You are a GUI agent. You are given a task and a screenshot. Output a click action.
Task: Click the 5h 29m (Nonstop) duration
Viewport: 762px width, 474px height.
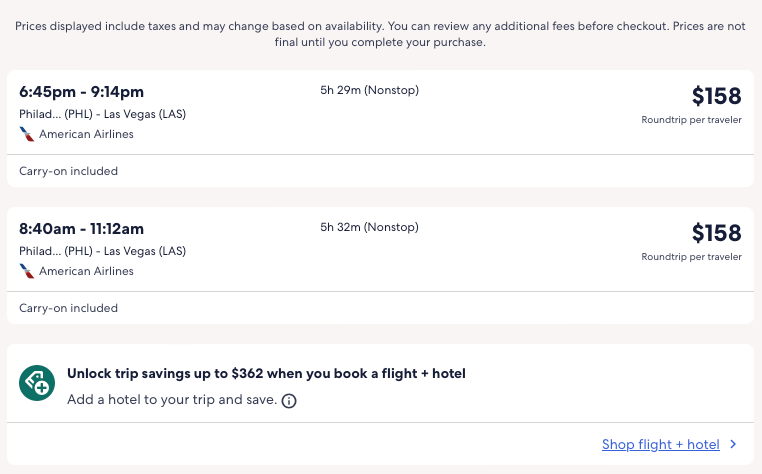tap(369, 91)
